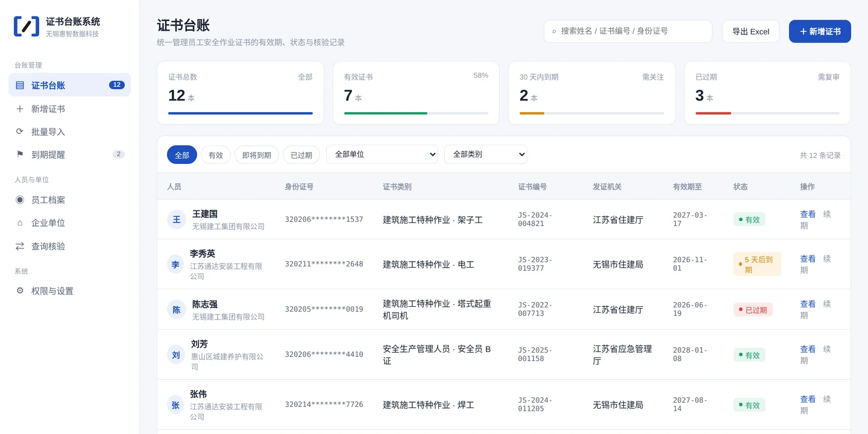
Task: Click the 证书台账系统 logo icon
Action: (x=27, y=27)
